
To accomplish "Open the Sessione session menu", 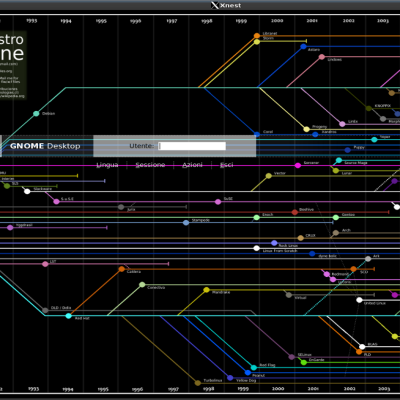I will pyautogui.click(x=150, y=165).
